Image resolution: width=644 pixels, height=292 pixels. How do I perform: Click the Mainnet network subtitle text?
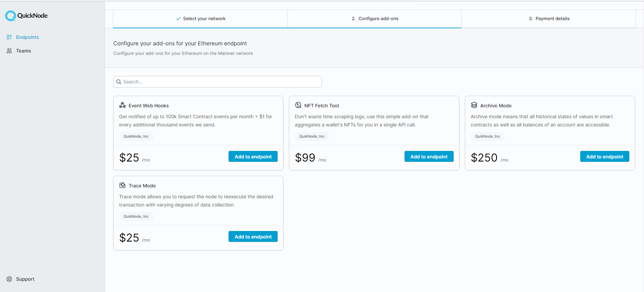[183, 53]
